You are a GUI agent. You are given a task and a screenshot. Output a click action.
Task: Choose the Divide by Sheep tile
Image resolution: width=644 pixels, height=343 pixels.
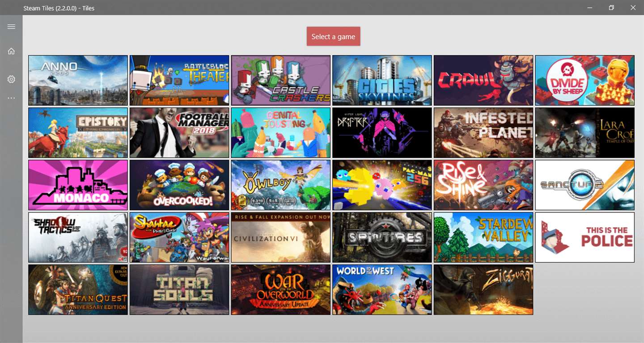pos(585,80)
